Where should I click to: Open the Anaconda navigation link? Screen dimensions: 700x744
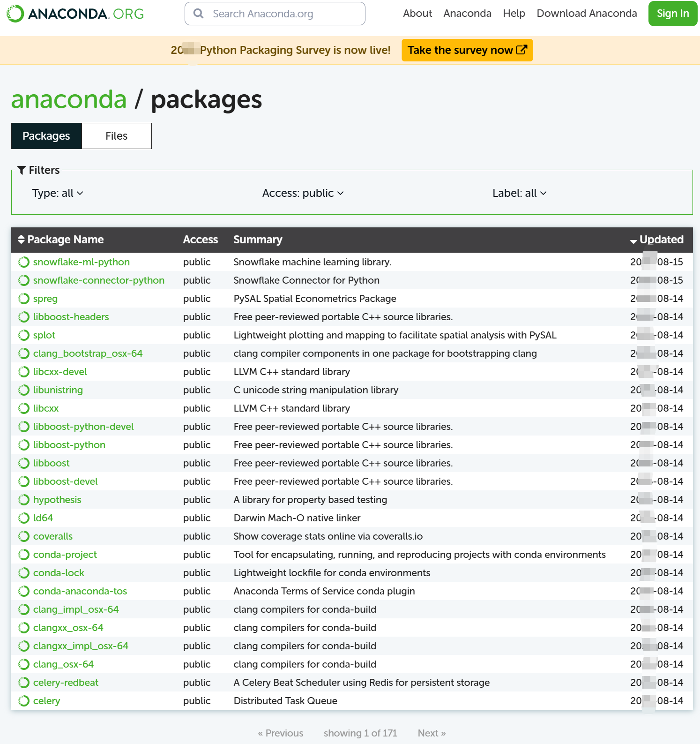pos(468,14)
